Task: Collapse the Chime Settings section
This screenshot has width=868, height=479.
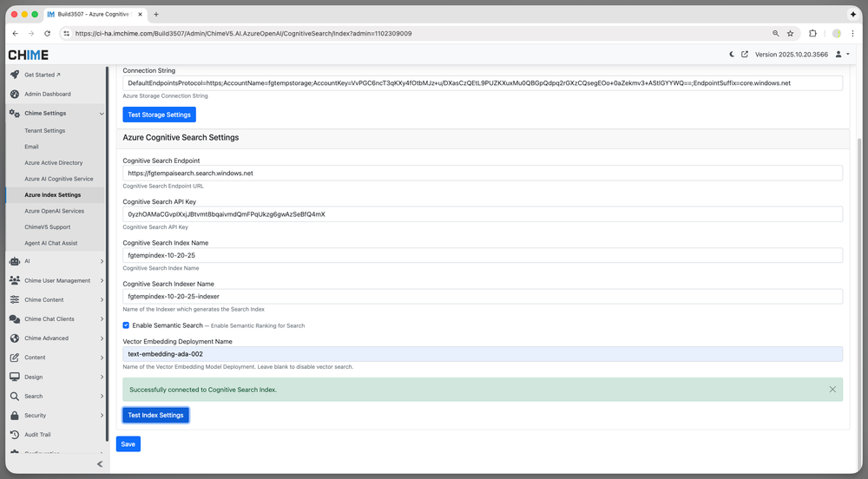Action: 102,114
